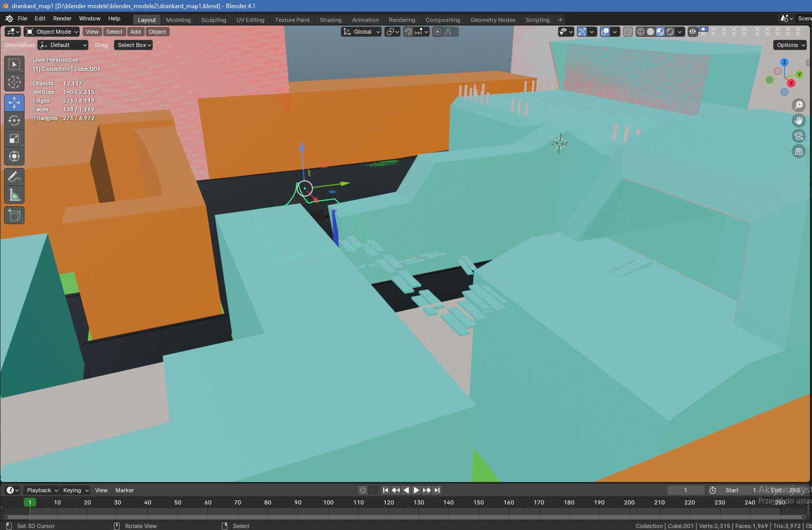
Task: Toggle camera view icon
Action: pyautogui.click(x=799, y=136)
